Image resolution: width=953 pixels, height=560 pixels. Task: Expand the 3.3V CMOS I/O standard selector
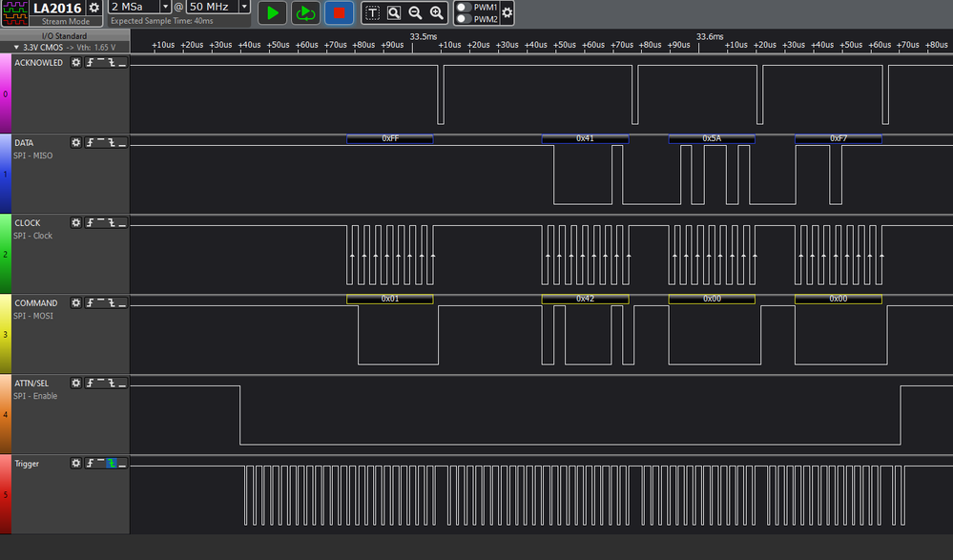(x=65, y=47)
